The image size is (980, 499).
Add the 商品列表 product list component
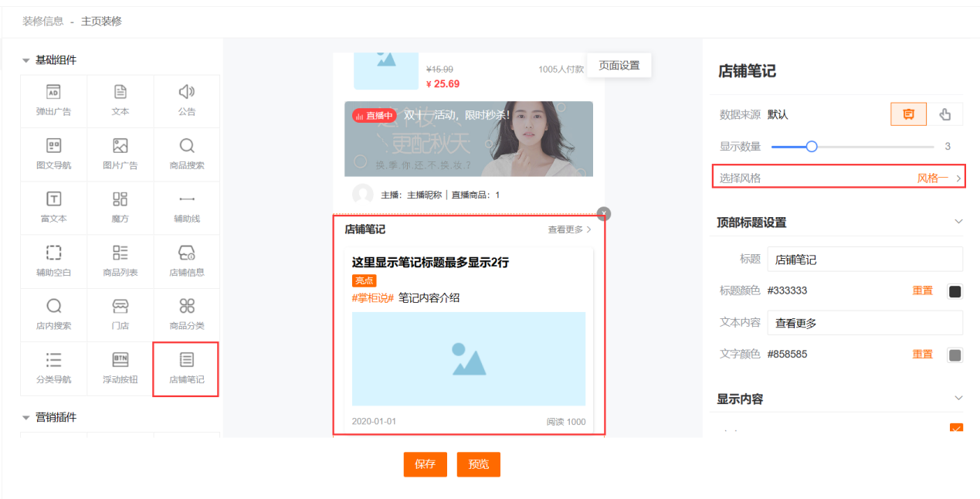[120, 261]
